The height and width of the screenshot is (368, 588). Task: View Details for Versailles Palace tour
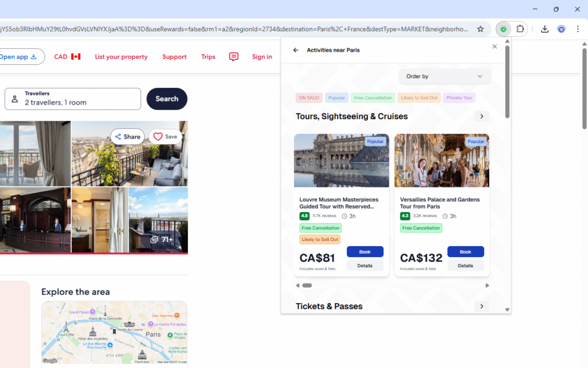pos(465,266)
